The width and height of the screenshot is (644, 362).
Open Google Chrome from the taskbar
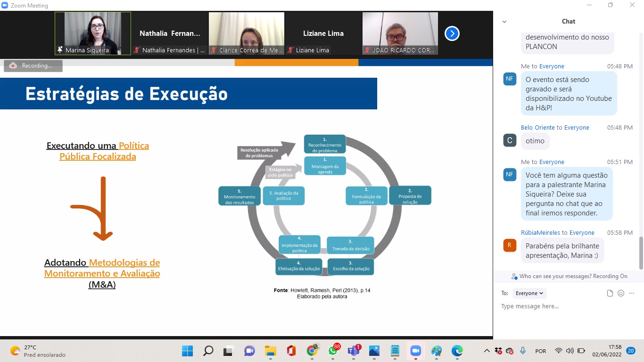click(312, 351)
